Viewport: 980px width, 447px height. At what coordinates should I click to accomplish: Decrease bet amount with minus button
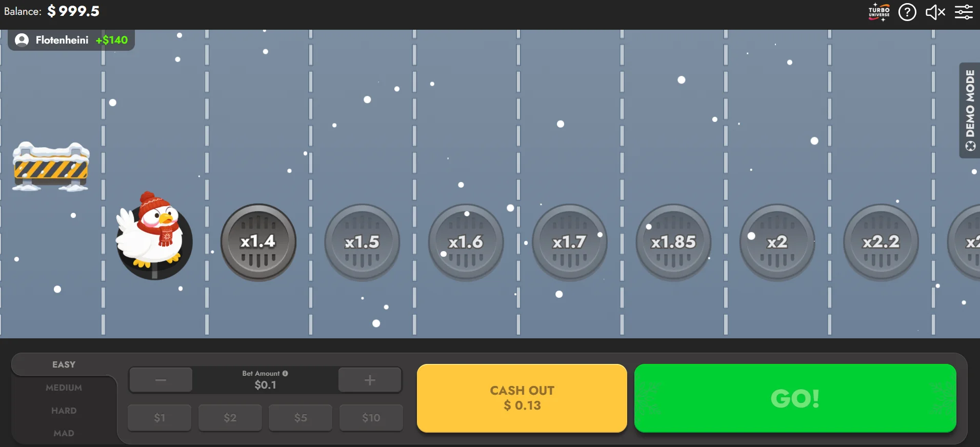click(x=161, y=380)
